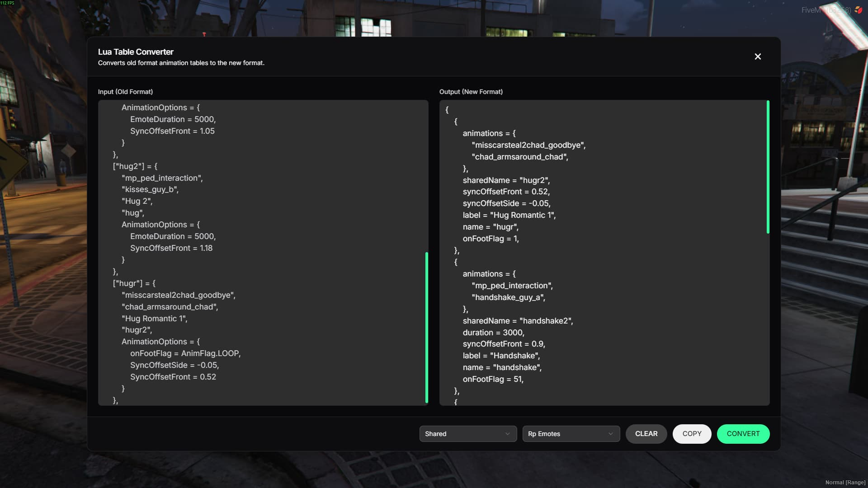The height and width of the screenshot is (488, 868).
Task: Click the chevron on the Shared dropdown
Action: coord(507,434)
